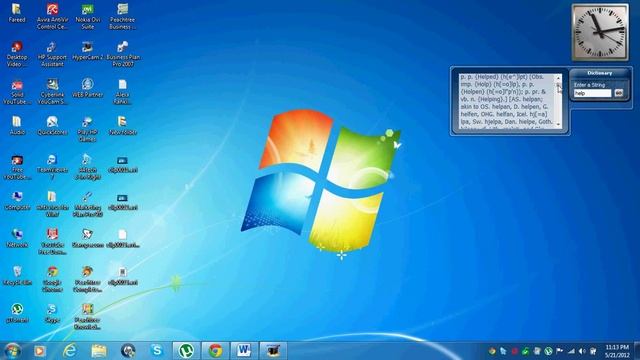Image resolution: width=640 pixels, height=360 pixels.
Task: Open network signal tray icon
Action: (571, 351)
